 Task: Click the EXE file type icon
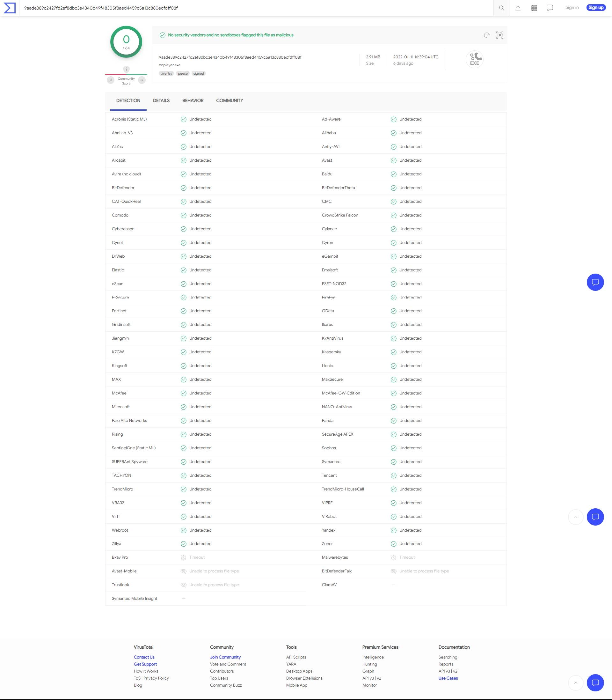pyautogui.click(x=474, y=59)
